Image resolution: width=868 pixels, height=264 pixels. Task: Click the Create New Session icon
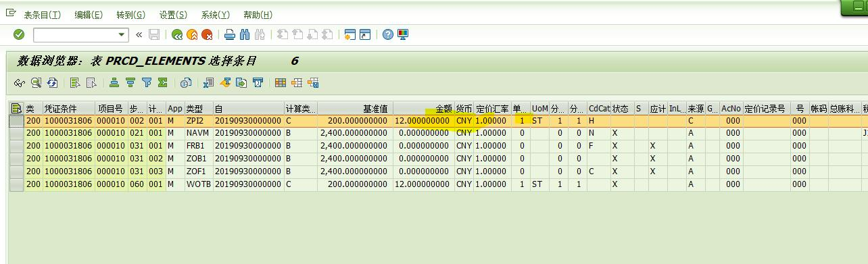[x=349, y=34]
